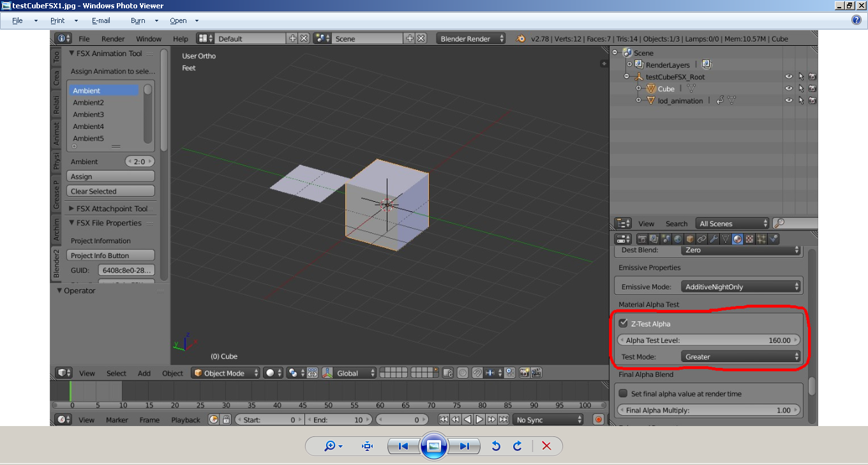Screen dimensions: 868x465
Task: Open the Dest Blend Zero dropdown
Action: [x=741, y=250]
